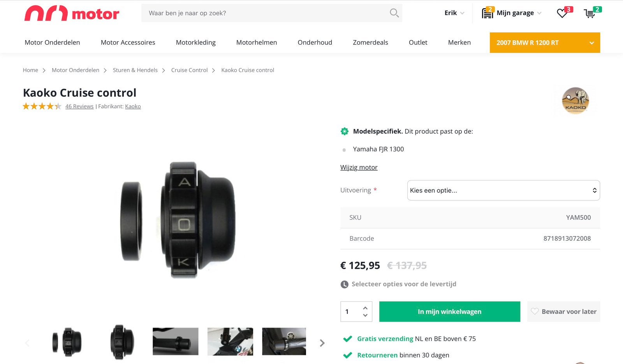Screen dimensions: 623x364
Task: Click the search magnifier icon
Action: [x=394, y=13]
